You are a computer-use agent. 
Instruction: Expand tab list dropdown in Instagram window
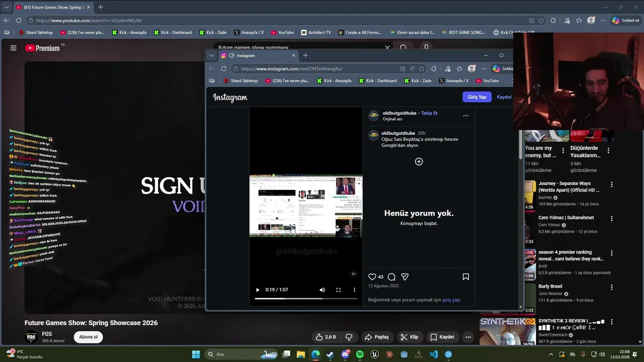(x=212, y=55)
